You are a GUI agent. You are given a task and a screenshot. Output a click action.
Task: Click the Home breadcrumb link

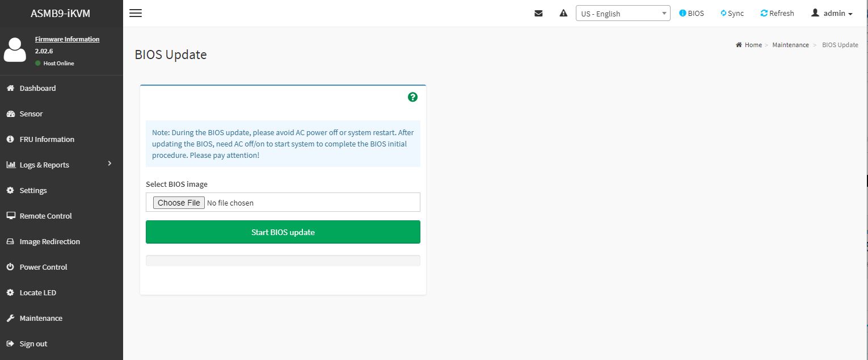coord(753,45)
